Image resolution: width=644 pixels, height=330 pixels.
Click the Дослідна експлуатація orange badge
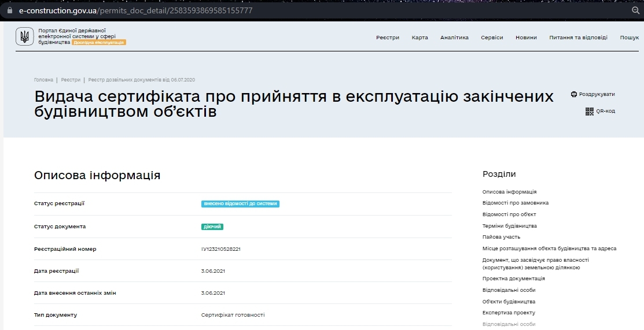click(x=99, y=42)
